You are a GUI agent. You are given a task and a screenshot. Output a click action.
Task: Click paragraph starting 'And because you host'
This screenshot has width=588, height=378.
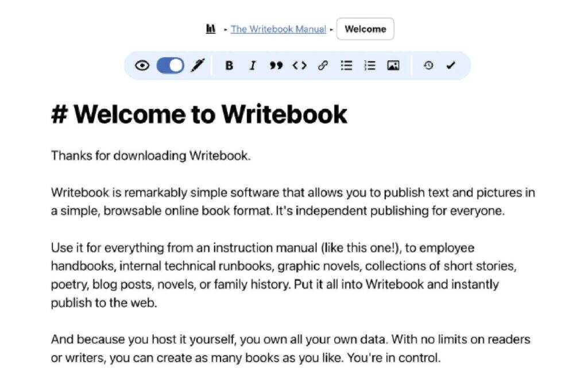pyautogui.click(x=291, y=349)
